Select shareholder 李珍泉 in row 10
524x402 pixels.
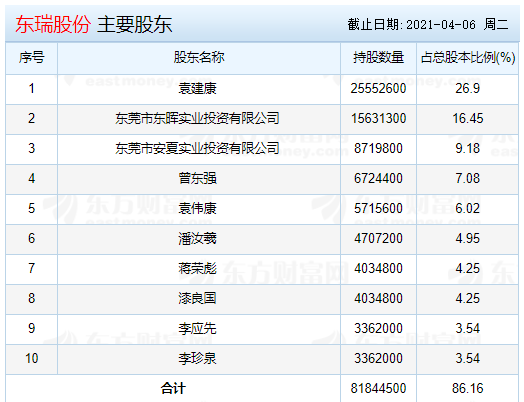pyautogui.click(x=198, y=359)
